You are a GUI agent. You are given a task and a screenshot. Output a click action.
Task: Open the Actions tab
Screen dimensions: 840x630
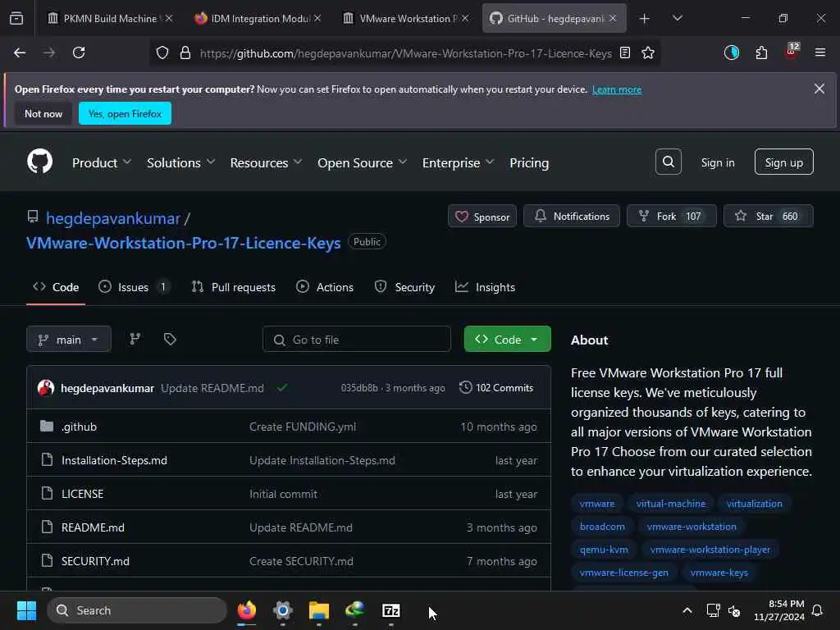point(325,287)
